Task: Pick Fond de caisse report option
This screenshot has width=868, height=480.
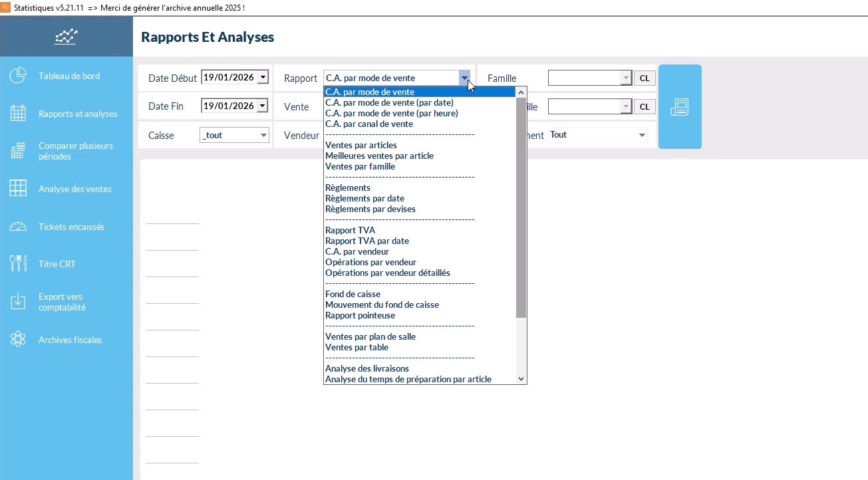Action: tap(353, 294)
